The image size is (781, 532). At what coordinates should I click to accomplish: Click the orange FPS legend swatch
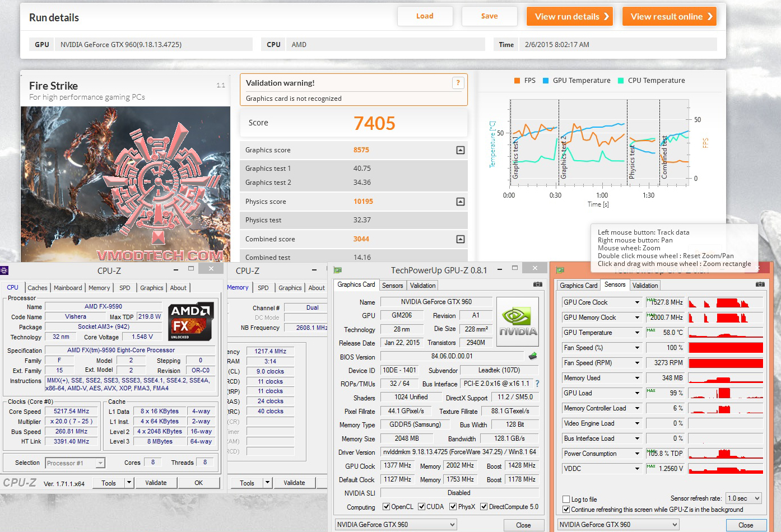click(517, 81)
